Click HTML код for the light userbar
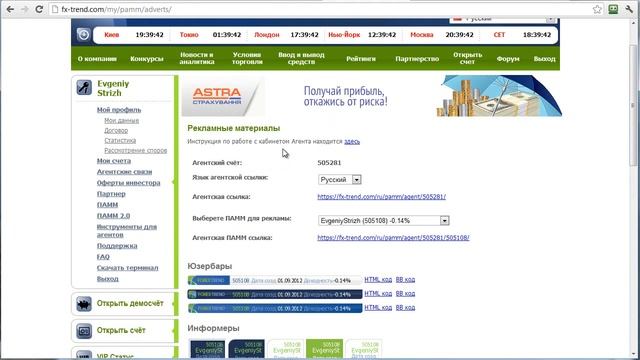Viewport: 640px width, 360px height. [x=378, y=280]
